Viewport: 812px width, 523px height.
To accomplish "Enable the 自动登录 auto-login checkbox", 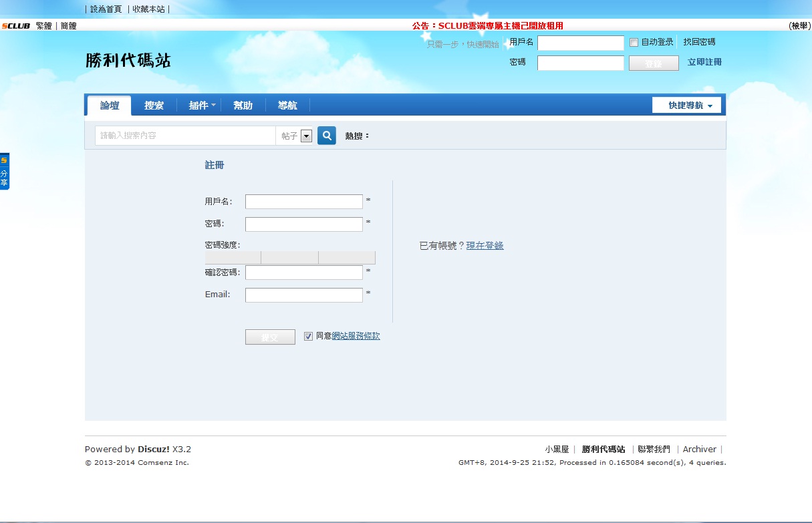I will 634,43.
